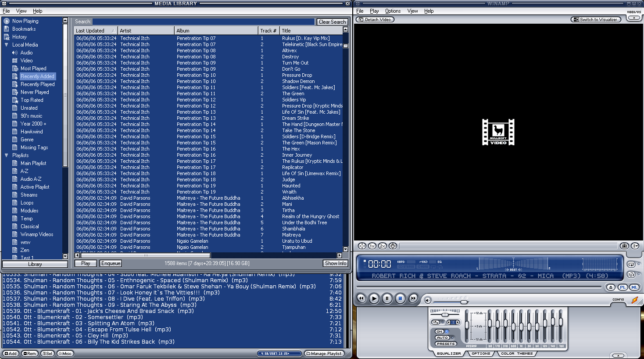Click the Detach Video button

pos(375,19)
